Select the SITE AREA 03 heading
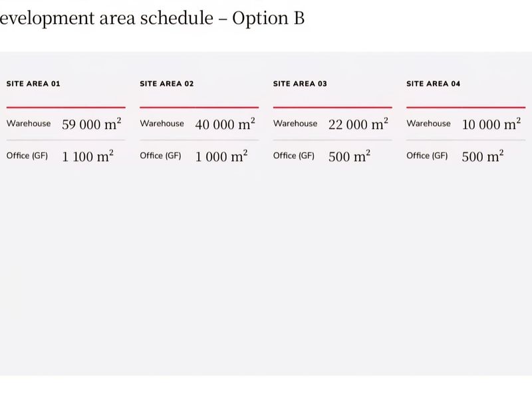Image resolution: width=532 pixels, height=399 pixels. coord(300,84)
